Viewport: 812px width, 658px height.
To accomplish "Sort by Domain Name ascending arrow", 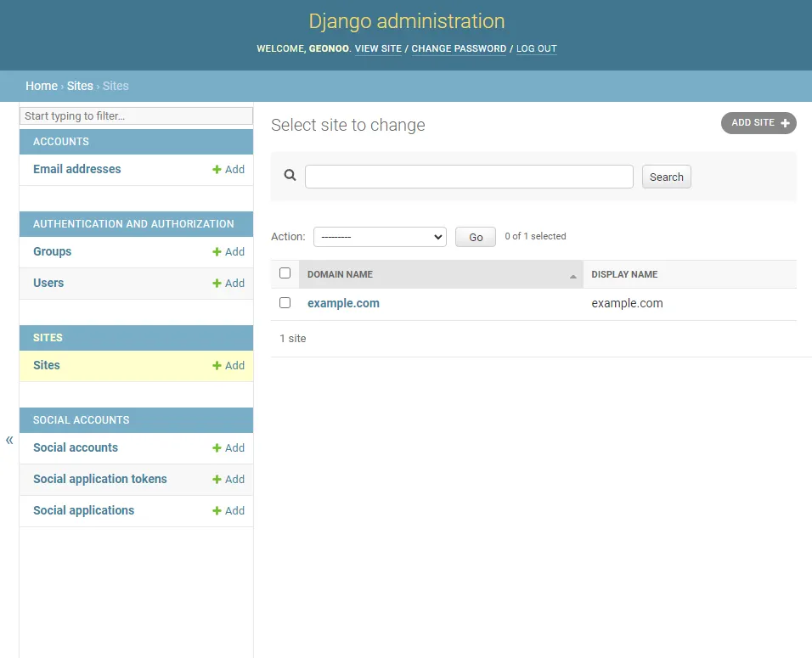I will pos(572,277).
